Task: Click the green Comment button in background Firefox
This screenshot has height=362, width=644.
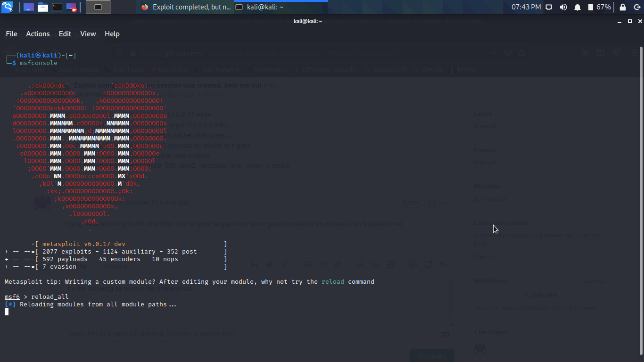Action: coord(432,356)
